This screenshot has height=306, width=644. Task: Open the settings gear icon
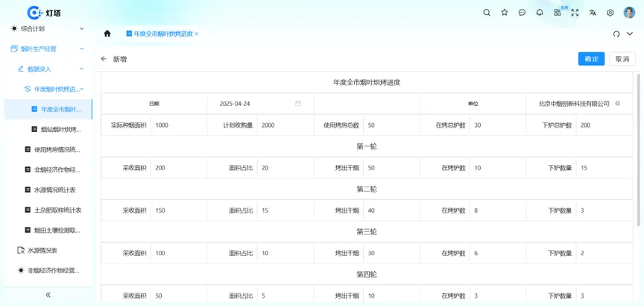point(610,13)
